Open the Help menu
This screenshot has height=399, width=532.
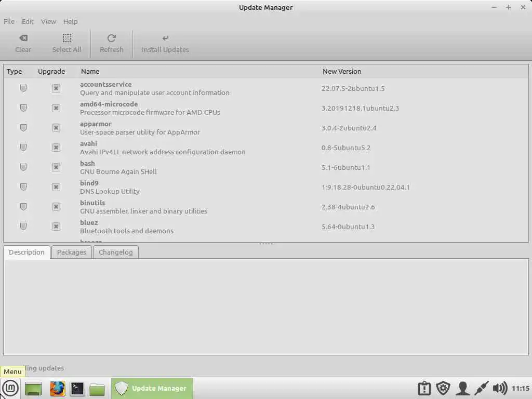71,21
